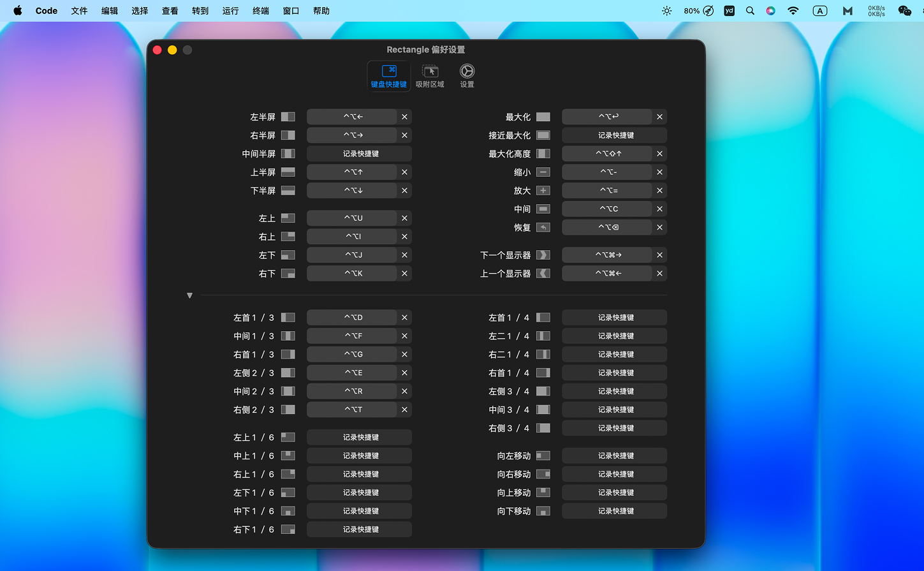Image resolution: width=924 pixels, height=571 pixels.
Task: Select the 放大 enlarge icon
Action: (x=543, y=190)
